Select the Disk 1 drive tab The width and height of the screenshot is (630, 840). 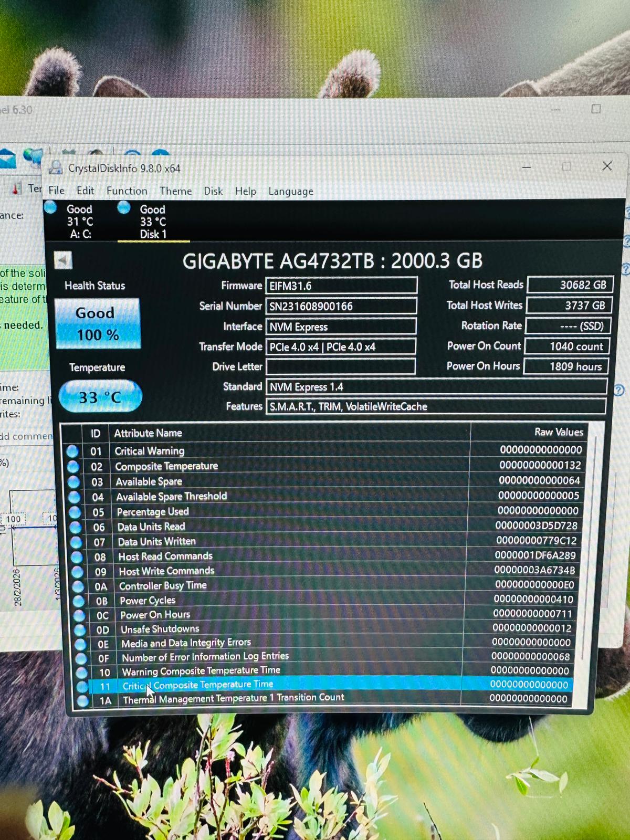(x=153, y=222)
